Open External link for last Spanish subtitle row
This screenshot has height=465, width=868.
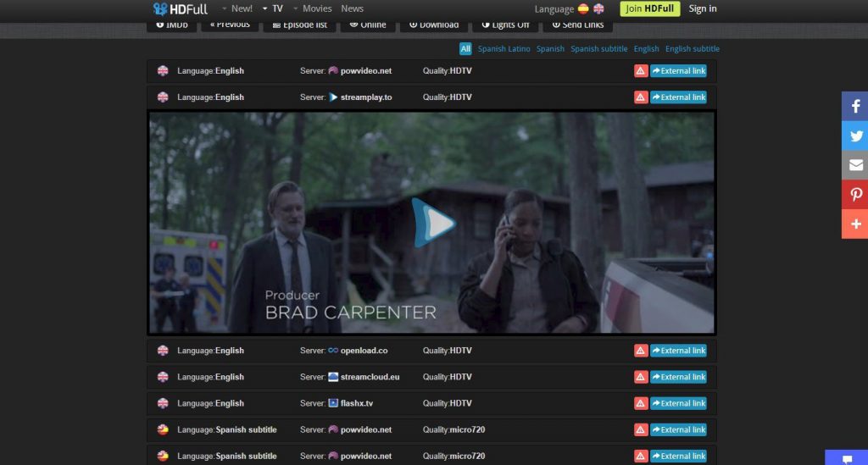(678, 457)
